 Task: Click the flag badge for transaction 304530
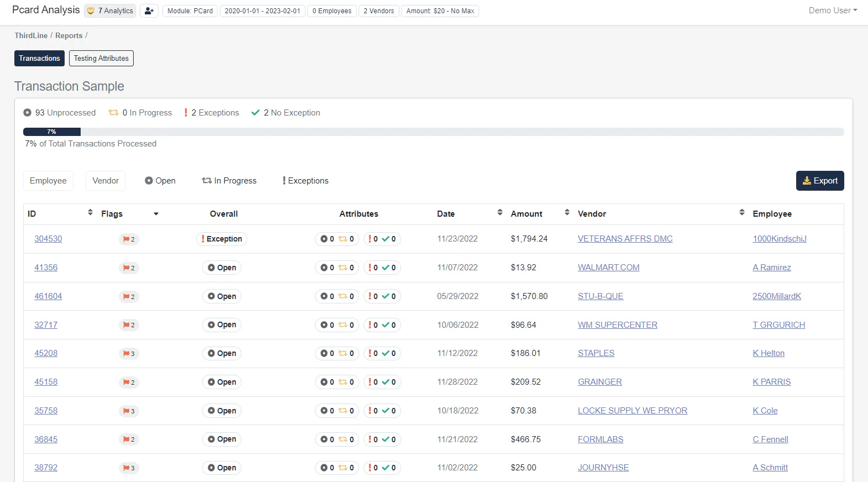129,239
